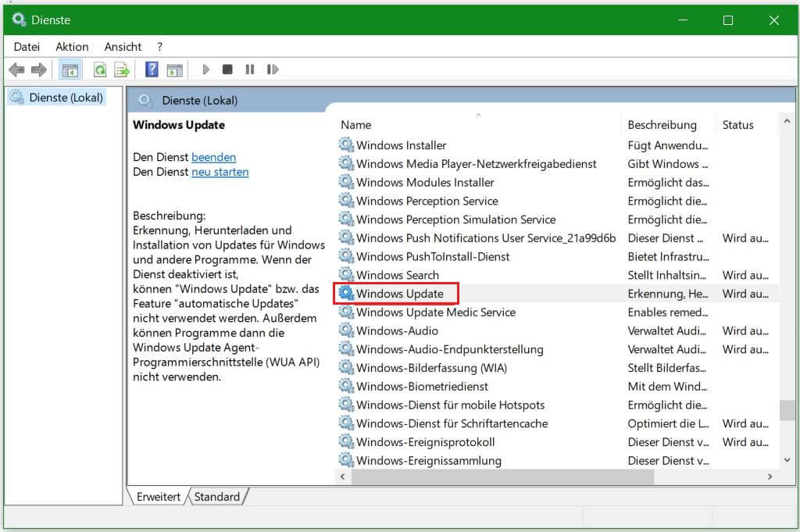
Task: Click 'Bietet Infrastru...' description cell
Action: [669, 256]
